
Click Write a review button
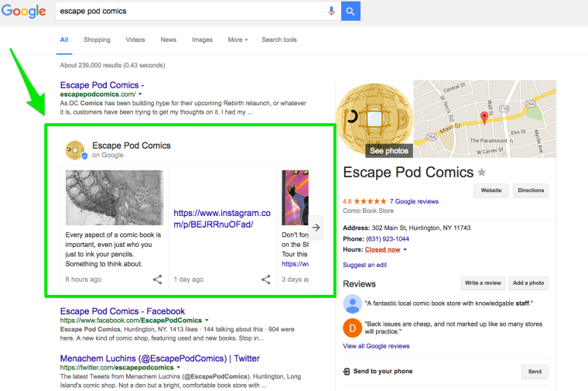pyautogui.click(x=483, y=283)
